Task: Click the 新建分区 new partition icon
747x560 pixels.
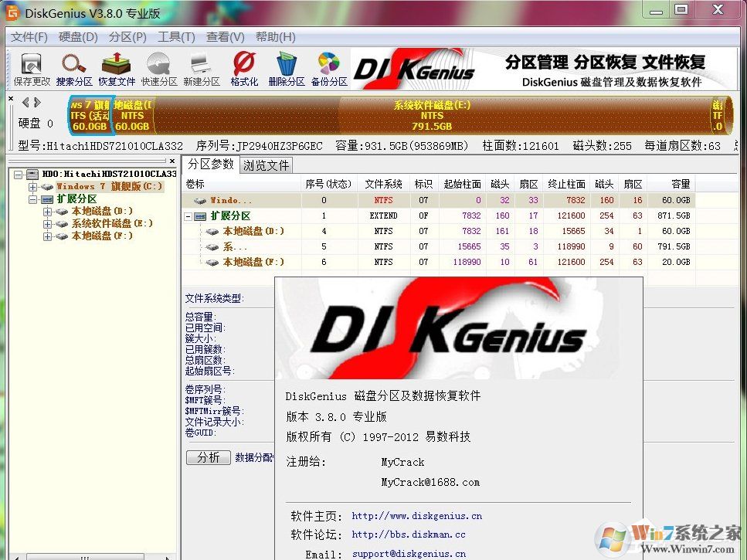Action: 202,67
